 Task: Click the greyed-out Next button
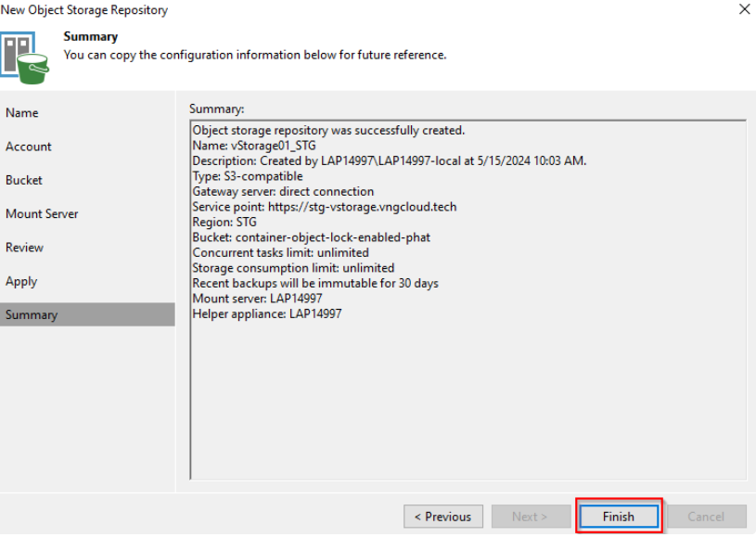[x=530, y=517]
